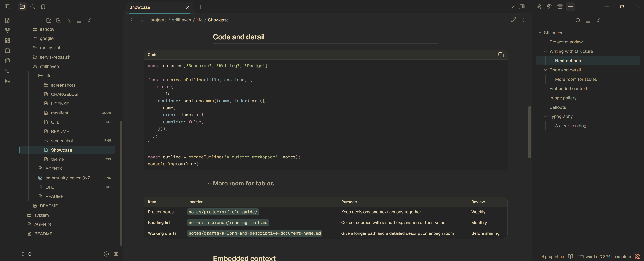The width and height of the screenshot is (644, 261).
Task: Click the projects breadcrumb link
Action: pyautogui.click(x=158, y=20)
